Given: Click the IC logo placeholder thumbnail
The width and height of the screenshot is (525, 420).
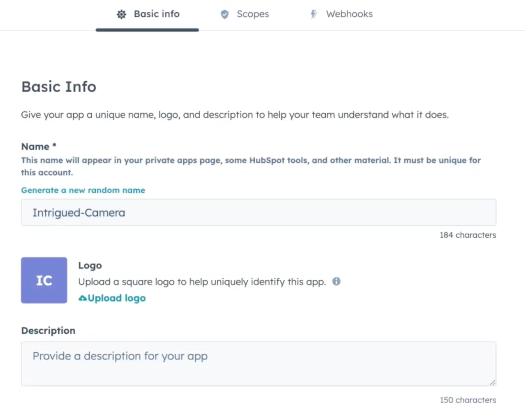Looking at the screenshot, I should pyautogui.click(x=44, y=280).
